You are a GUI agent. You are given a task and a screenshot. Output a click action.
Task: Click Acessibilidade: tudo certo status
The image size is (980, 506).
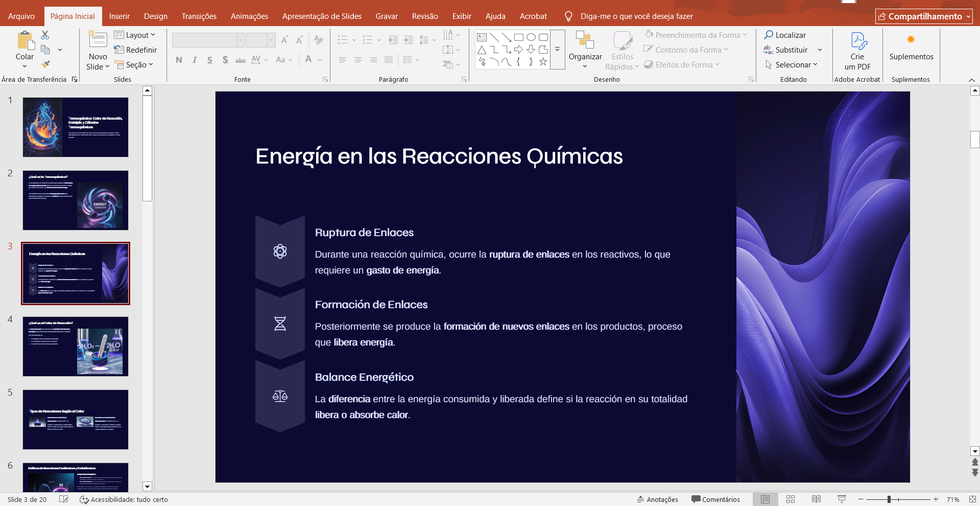pyautogui.click(x=124, y=499)
